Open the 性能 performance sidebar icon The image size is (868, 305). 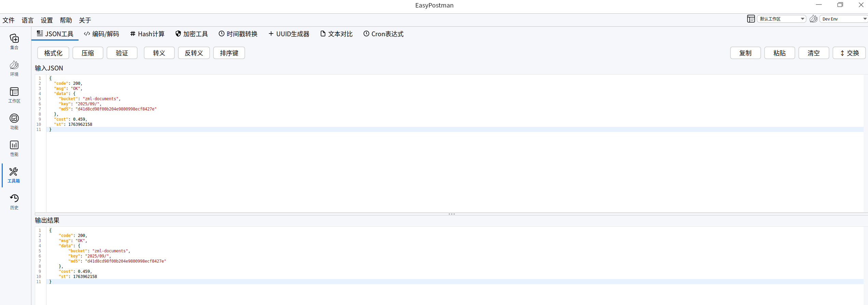coord(14,148)
